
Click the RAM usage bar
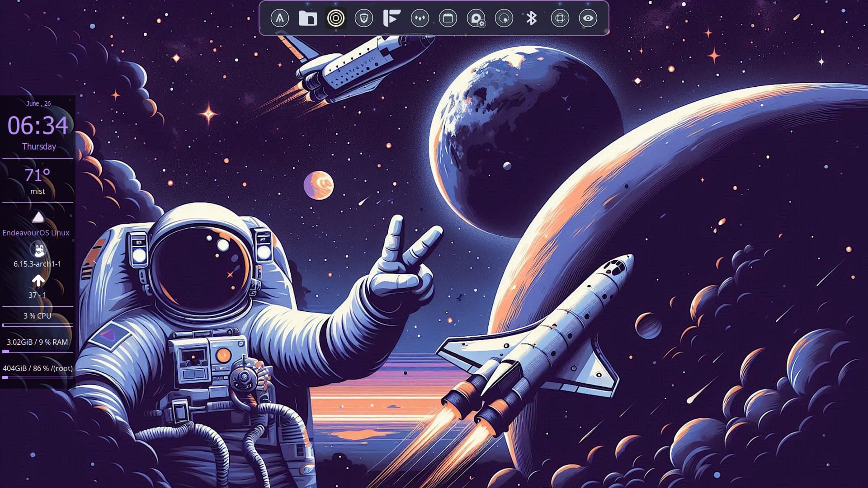tap(38, 351)
